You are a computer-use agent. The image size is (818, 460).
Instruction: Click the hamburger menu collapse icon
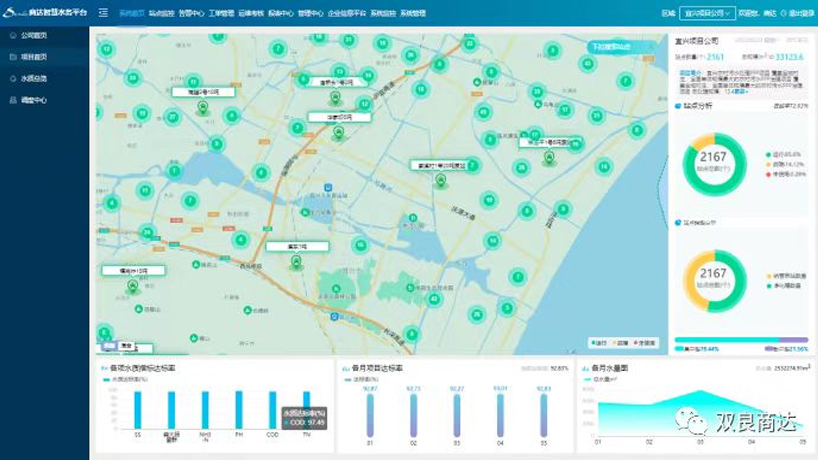point(103,13)
